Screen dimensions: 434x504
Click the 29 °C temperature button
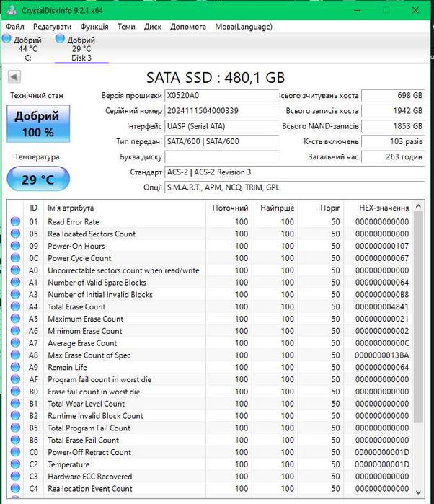[x=38, y=179]
